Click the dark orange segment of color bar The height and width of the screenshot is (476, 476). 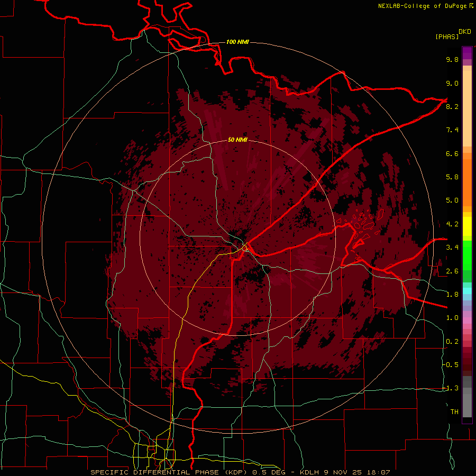[x=467, y=183]
